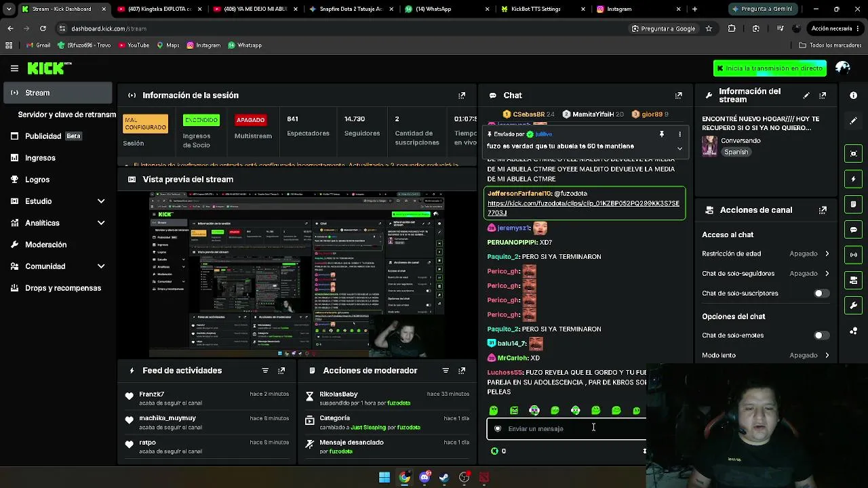Viewport: 868px width, 488px height.
Task: Click the stream preview thumbnail
Action: 296,274
